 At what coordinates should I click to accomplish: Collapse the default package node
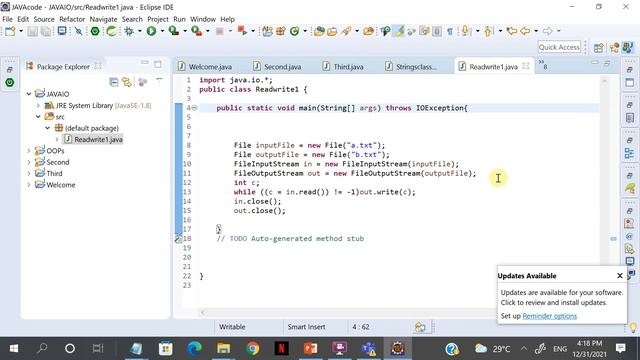(48, 128)
